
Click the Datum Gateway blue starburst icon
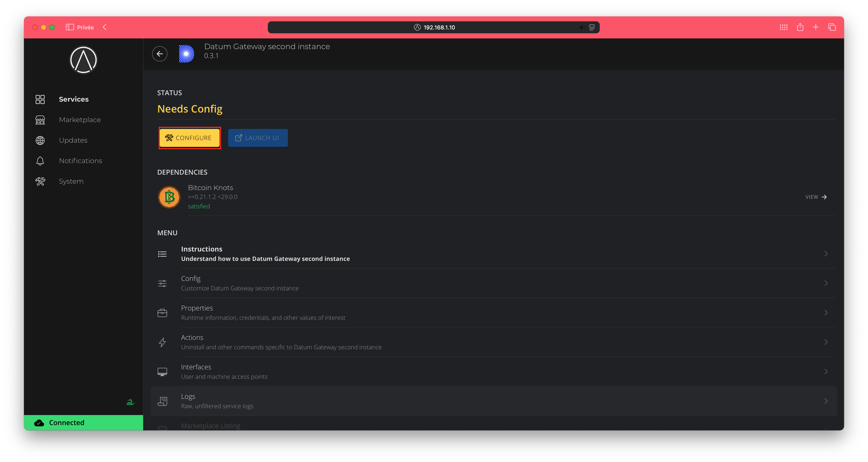click(x=186, y=54)
